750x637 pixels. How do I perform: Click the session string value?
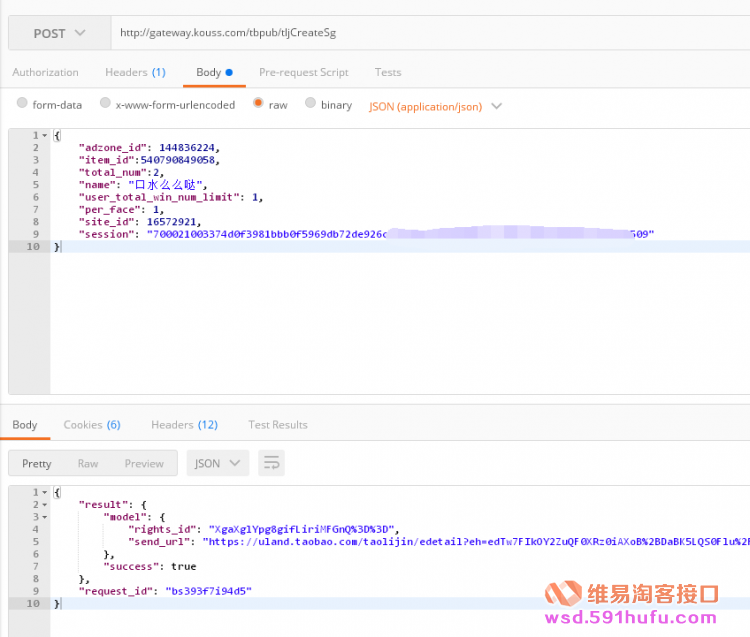pos(400,234)
